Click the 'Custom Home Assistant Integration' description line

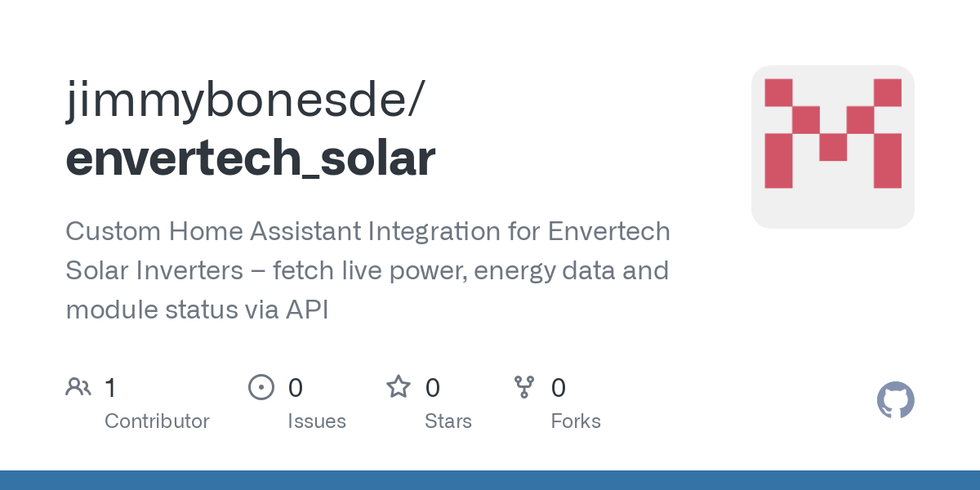pos(367,231)
